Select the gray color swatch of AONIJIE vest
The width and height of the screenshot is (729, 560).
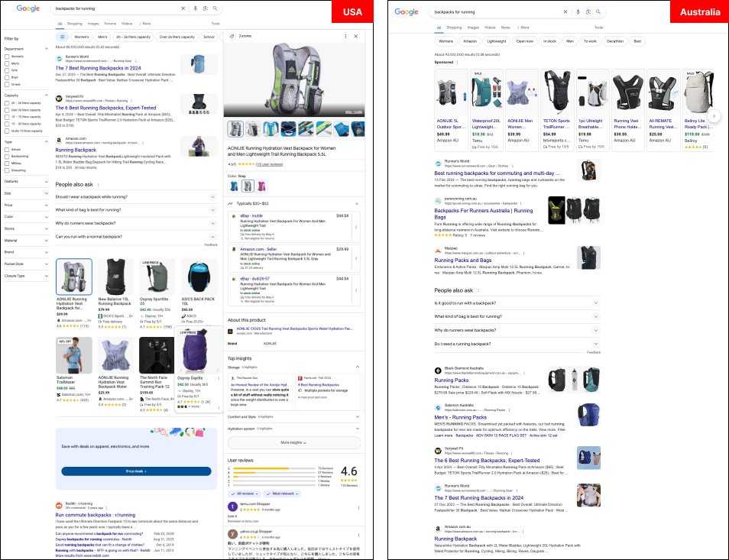(248, 186)
